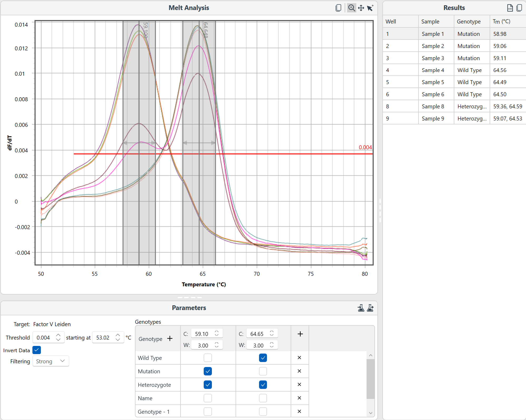The image size is (526, 420).
Task: Copy the Melt Analysis chart
Action: [338, 8]
